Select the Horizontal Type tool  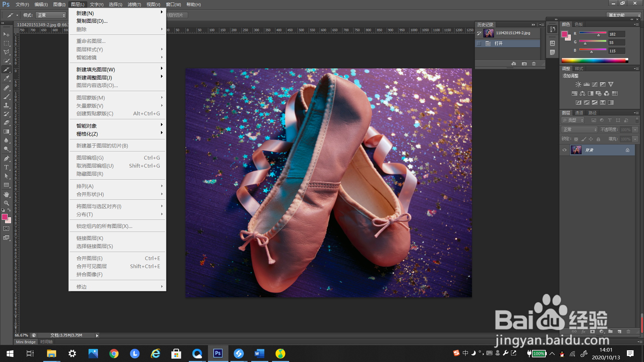(6, 167)
